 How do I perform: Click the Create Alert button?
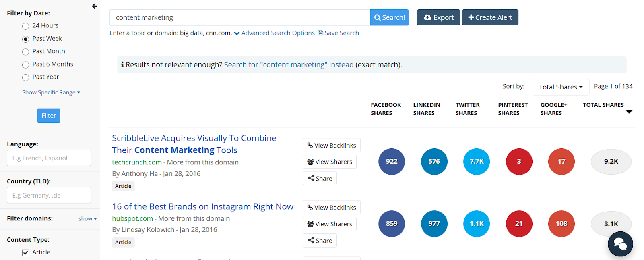[490, 17]
